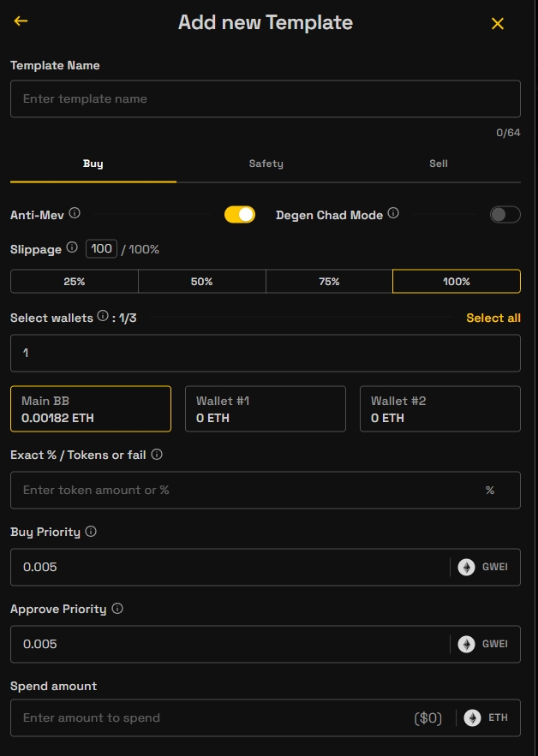Click the Exact % / Tokens or fail info icon
This screenshot has width=538, height=756.
pos(157,455)
